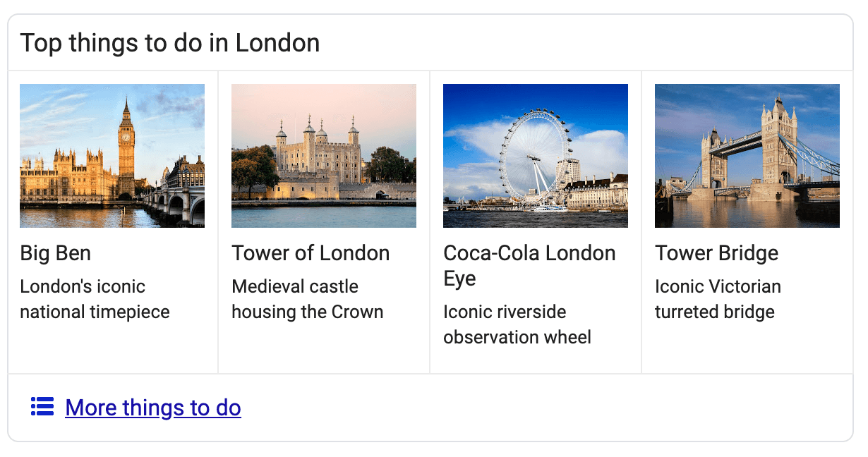Click "Medieval castle housing the Crown" description
The height and width of the screenshot is (457, 868).
(307, 299)
